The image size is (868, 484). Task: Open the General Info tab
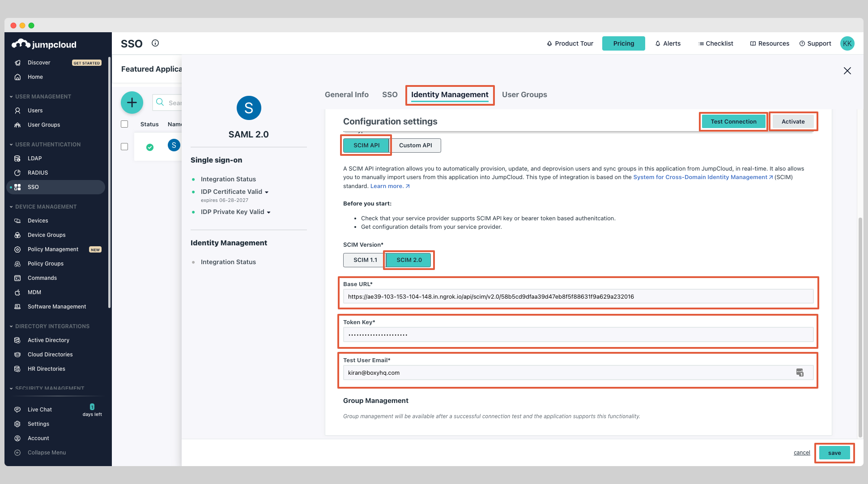(x=346, y=94)
